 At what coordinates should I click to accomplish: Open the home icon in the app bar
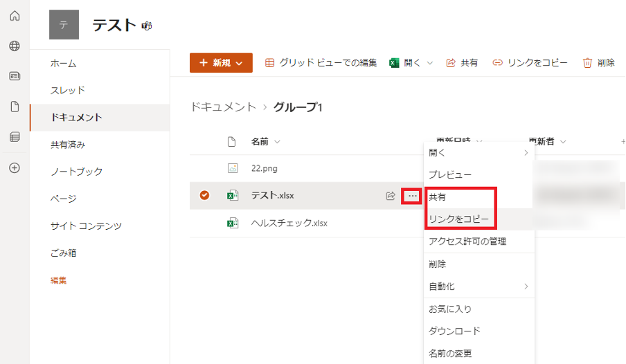pos(15,16)
